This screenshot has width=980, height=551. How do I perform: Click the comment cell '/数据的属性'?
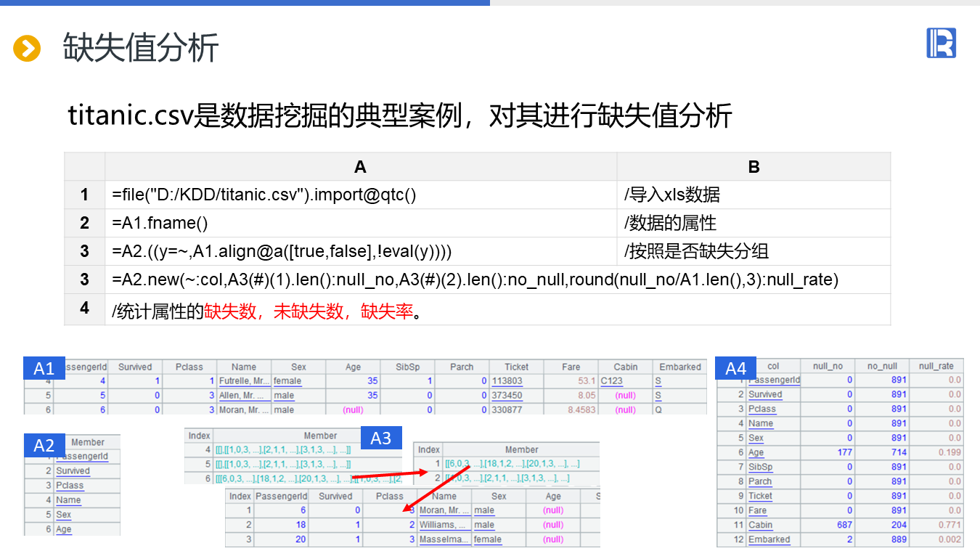pyautogui.click(x=754, y=223)
